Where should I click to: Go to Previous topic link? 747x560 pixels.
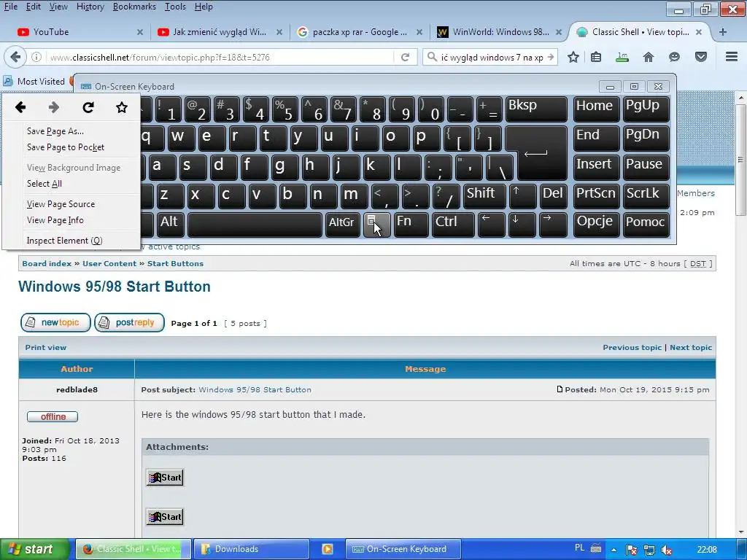(632, 348)
